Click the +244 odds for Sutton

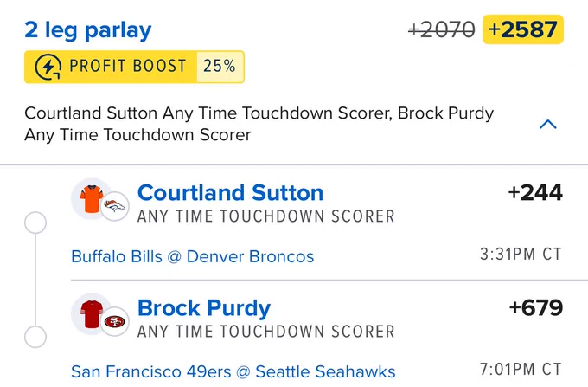pos(535,192)
